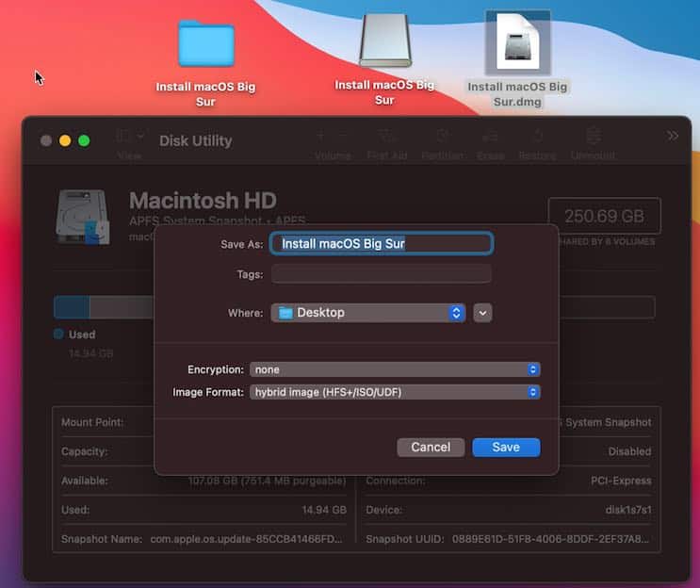Click the Unmount toolbar icon

593,136
